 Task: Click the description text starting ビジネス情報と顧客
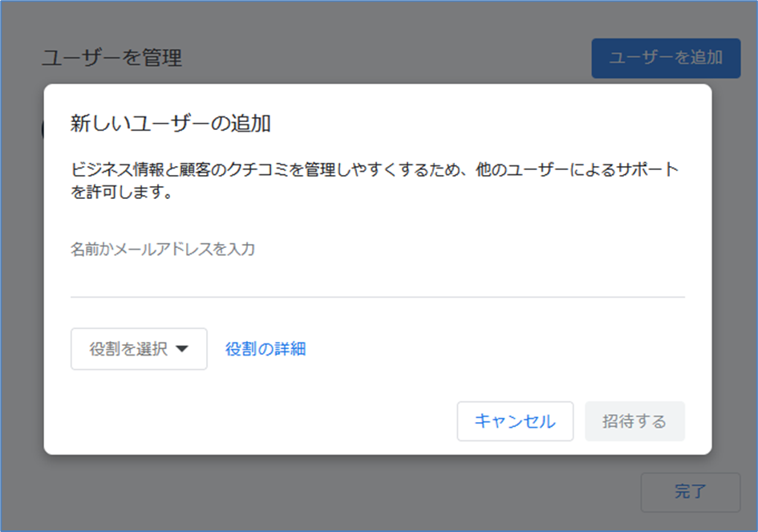[375, 181]
